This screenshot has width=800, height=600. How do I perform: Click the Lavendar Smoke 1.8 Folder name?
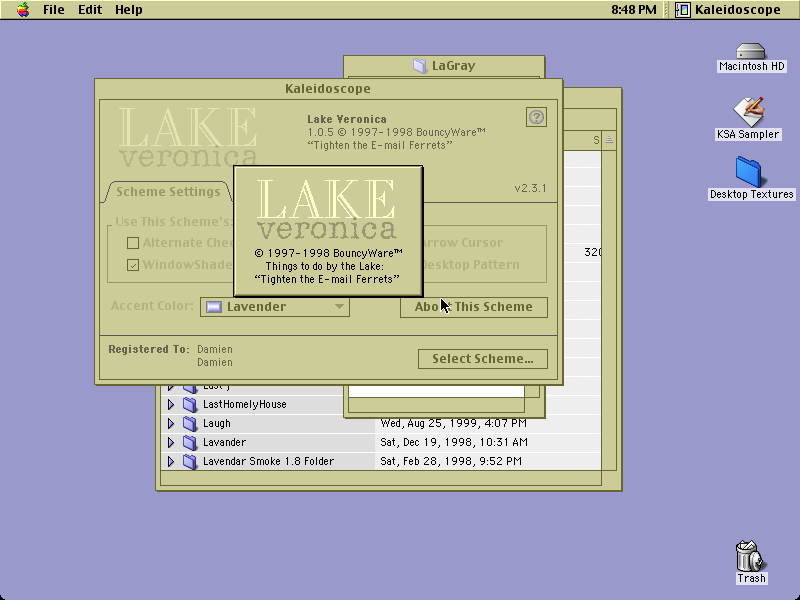268,461
